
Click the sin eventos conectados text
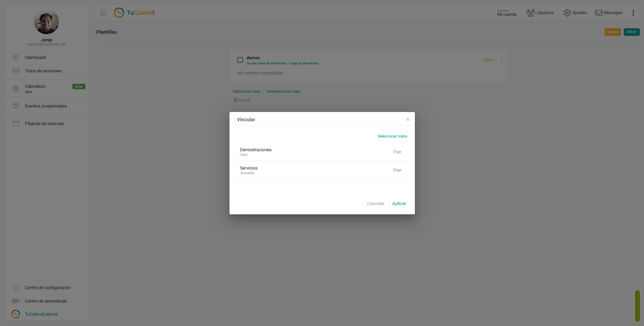point(260,73)
